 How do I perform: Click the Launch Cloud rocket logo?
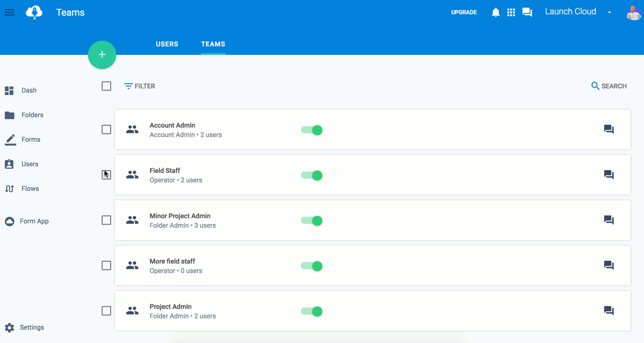(x=34, y=12)
